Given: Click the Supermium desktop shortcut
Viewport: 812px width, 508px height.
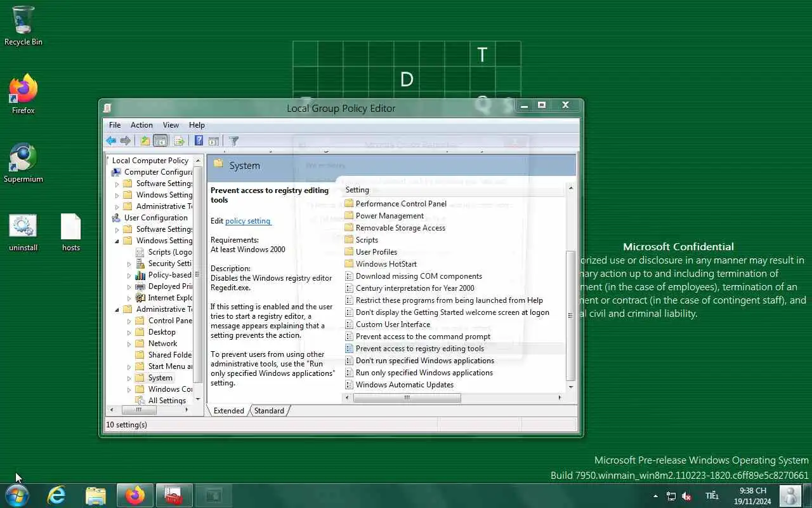Looking at the screenshot, I should tap(23, 163).
